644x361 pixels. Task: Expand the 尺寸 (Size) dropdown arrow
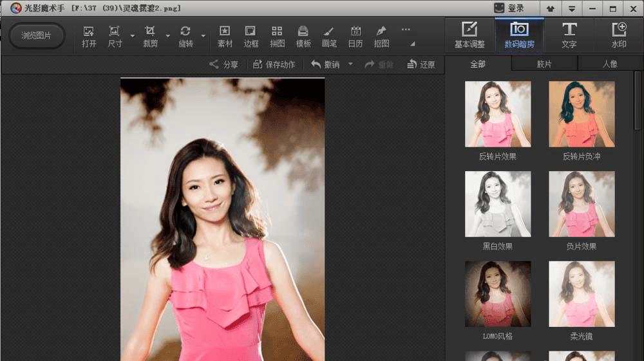pyautogui.click(x=133, y=36)
